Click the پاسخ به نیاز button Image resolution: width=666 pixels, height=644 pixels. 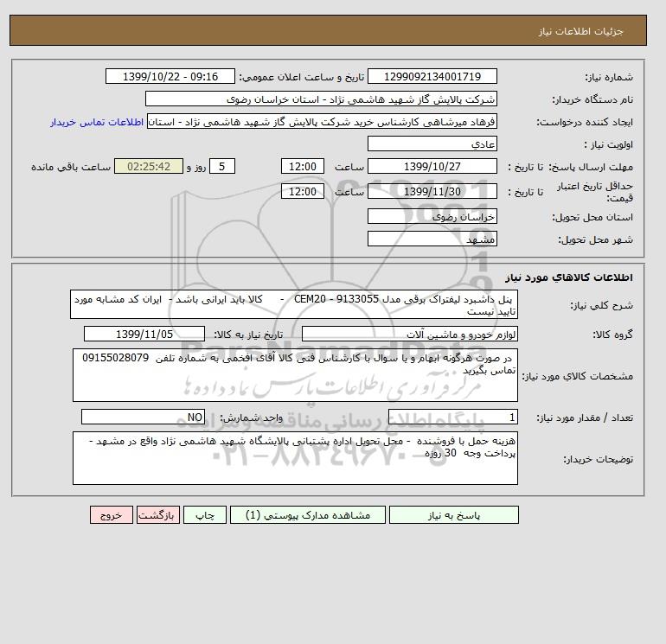[453, 515]
